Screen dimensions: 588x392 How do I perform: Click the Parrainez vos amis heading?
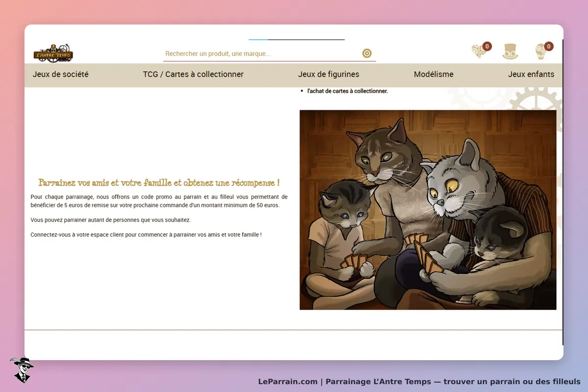tap(159, 183)
